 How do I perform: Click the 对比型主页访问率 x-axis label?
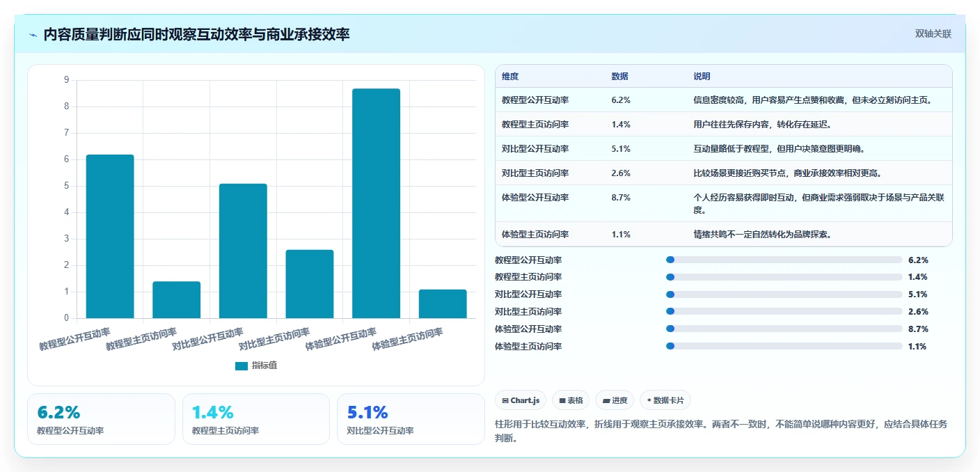(x=274, y=339)
